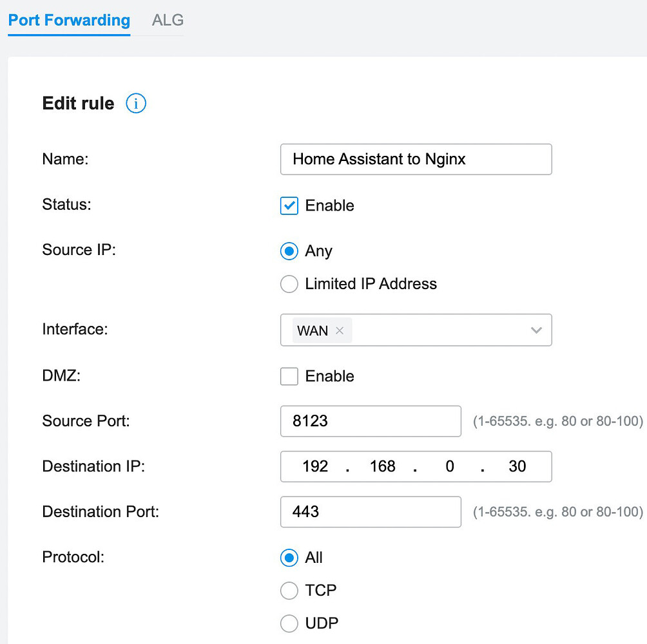Select All protocols option
Screen dimensions: 647x644
tap(289, 558)
